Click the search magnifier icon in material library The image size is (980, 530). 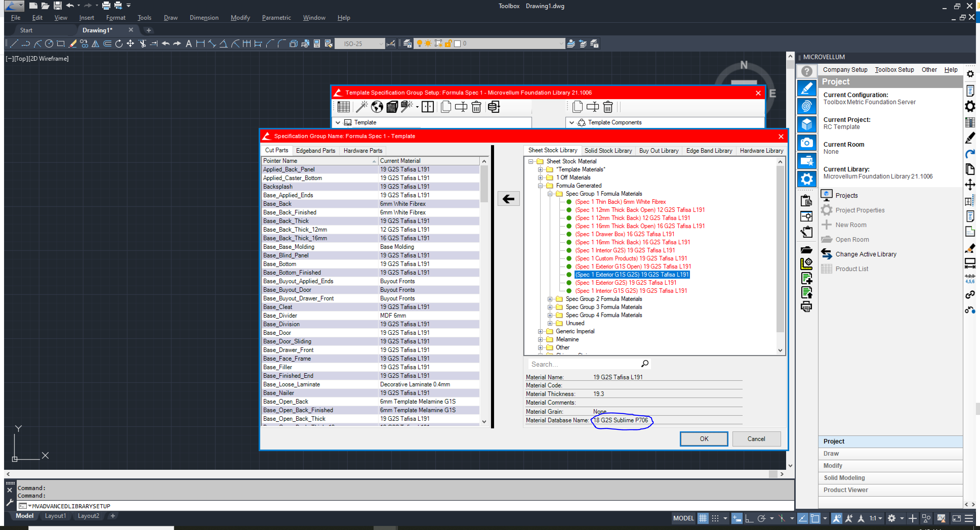coord(644,364)
